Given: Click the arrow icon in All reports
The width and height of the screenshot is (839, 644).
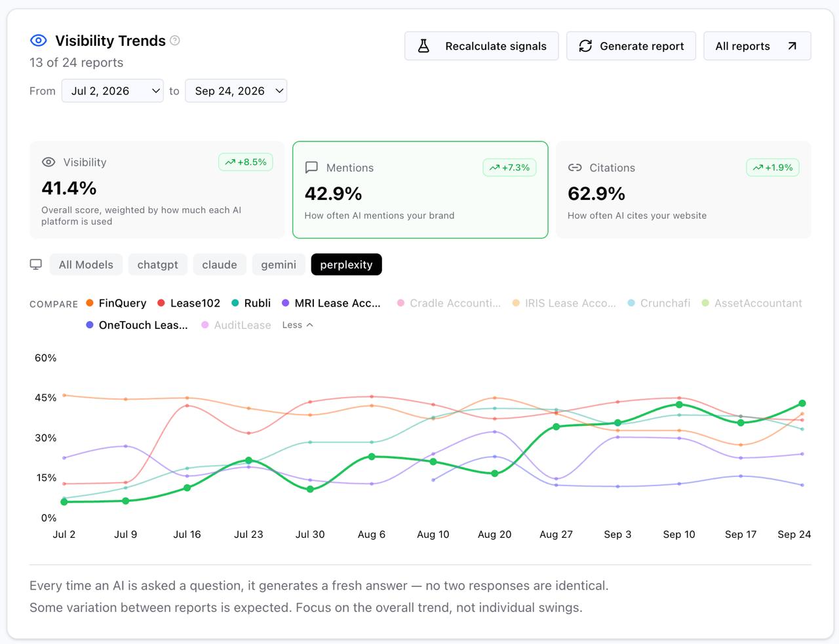Looking at the screenshot, I should tap(792, 46).
